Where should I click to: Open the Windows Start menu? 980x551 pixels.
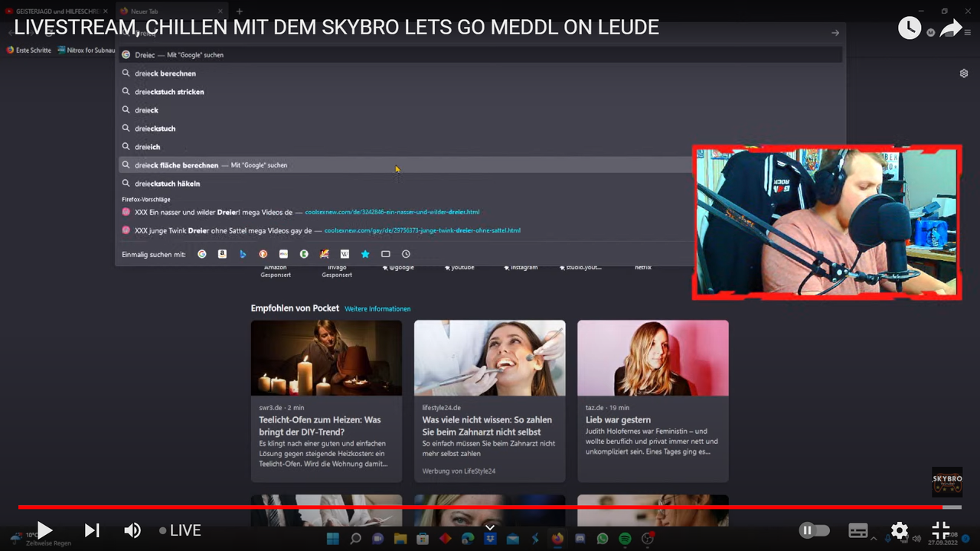333,540
